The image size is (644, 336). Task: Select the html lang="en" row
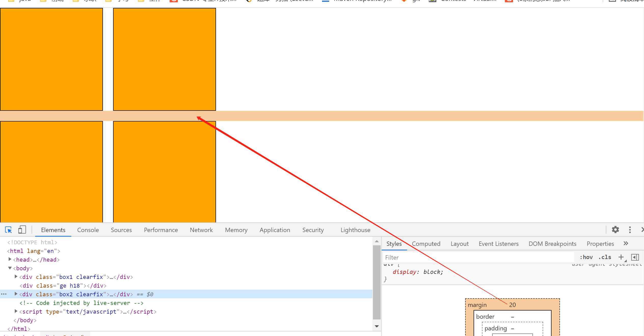(x=186, y=251)
